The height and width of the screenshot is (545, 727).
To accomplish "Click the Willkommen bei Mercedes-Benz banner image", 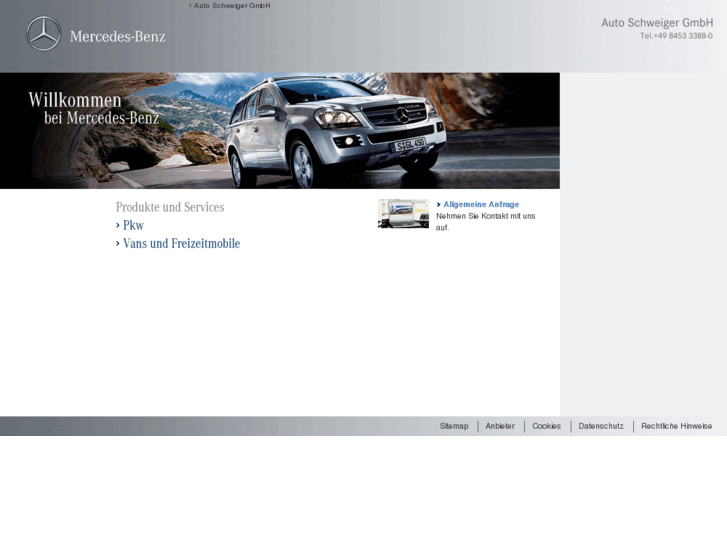I will 280,131.
